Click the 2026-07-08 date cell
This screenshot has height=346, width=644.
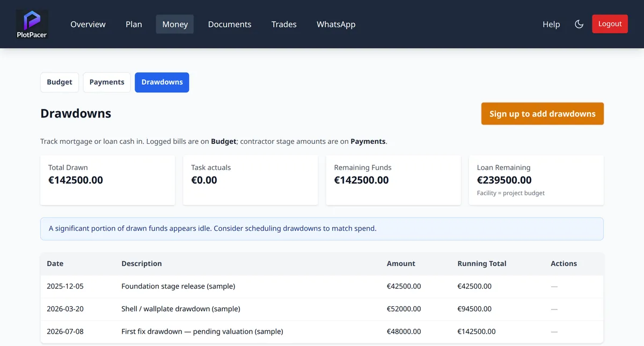click(65, 332)
